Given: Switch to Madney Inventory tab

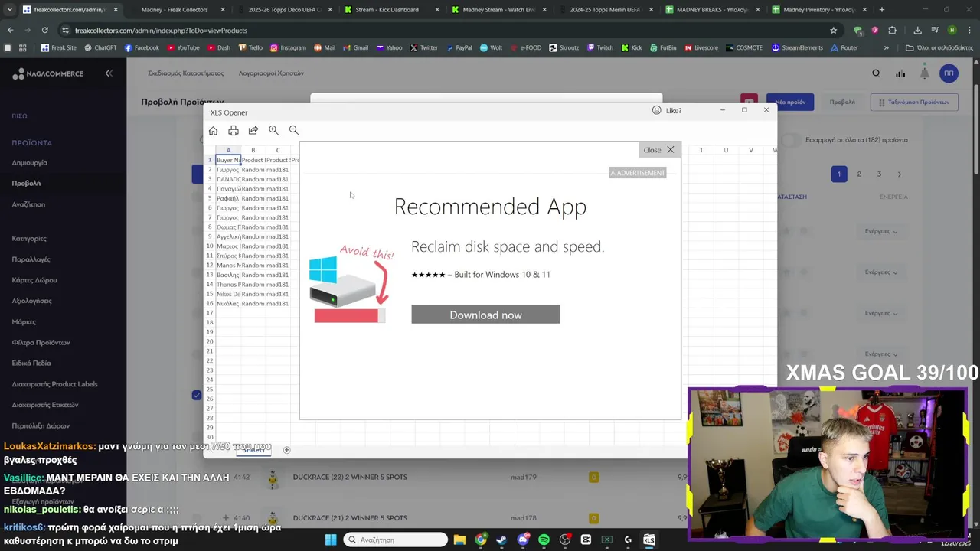Looking at the screenshot, I should coord(817,10).
